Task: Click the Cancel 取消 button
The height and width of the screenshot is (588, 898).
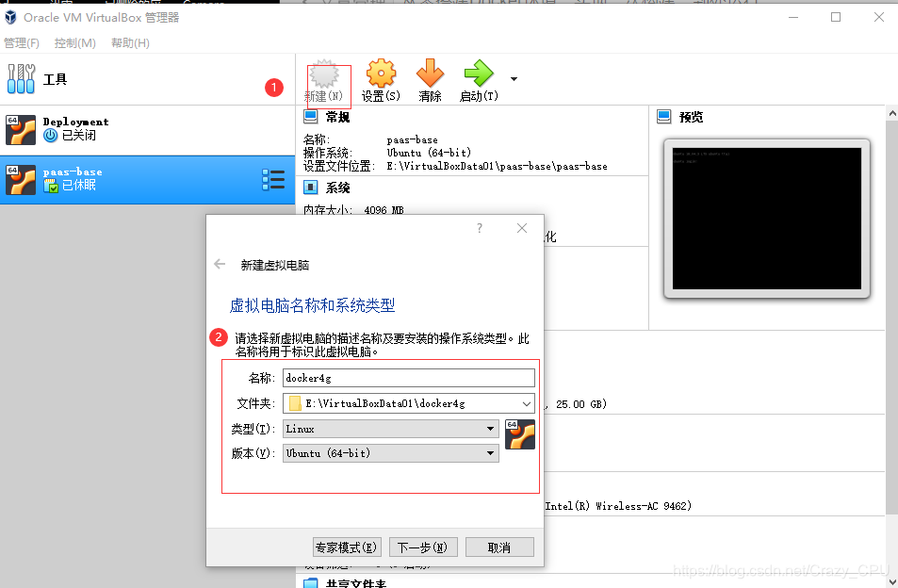Action: coord(499,547)
